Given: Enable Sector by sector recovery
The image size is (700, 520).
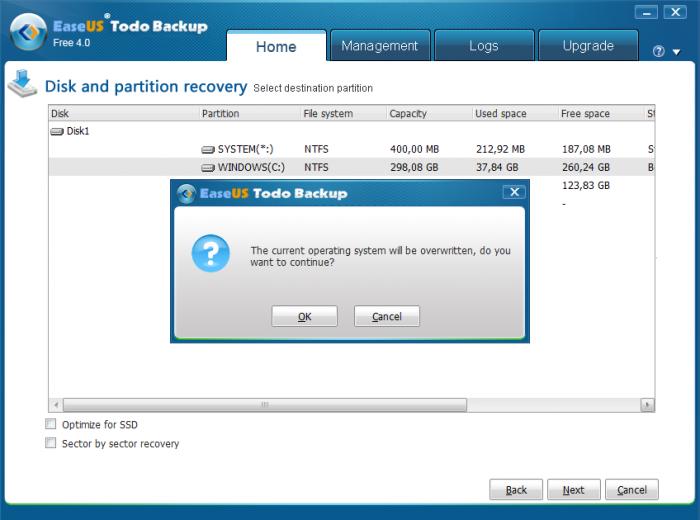Looking at the screenshot, I should click(51, 443).
